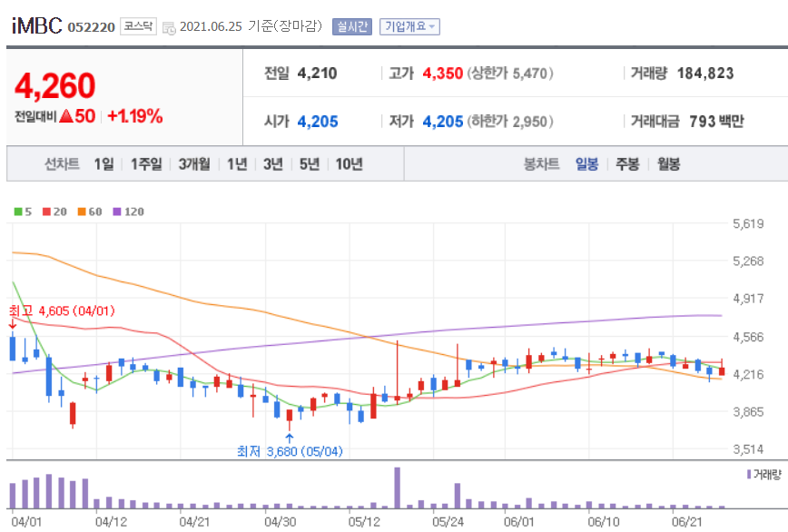Select the 1일 line chart tab
The image size is (788, 532).
coord(104,163)
